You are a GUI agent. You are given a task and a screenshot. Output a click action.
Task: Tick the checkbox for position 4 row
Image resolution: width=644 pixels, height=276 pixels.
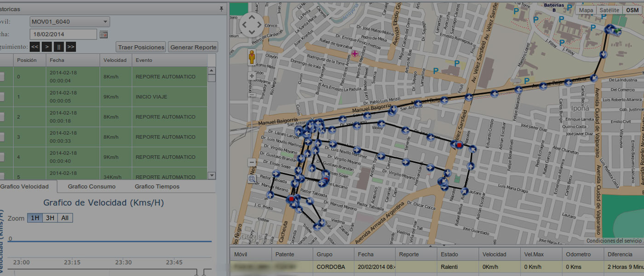pos(1,157)
